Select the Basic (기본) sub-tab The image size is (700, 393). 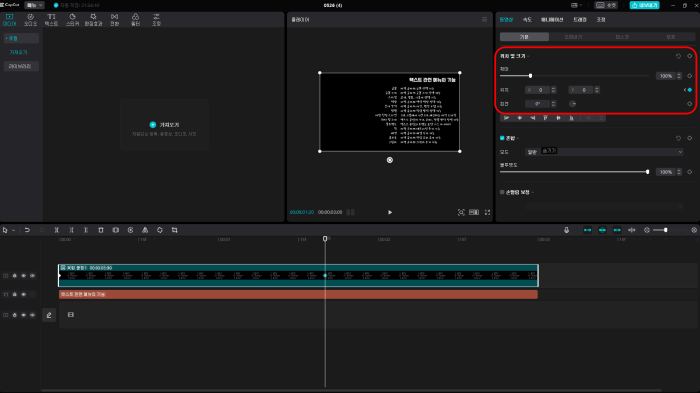[524, 37]
